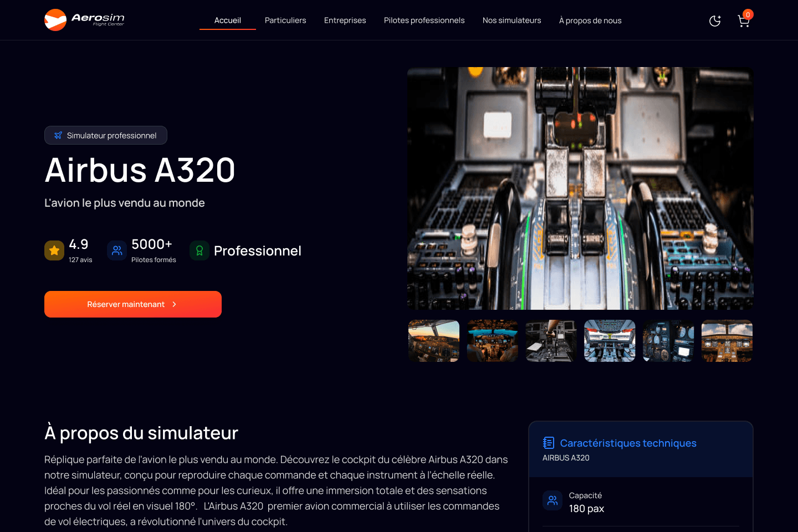This screenshot has height=532, width=798.
Task: Click the Caractéristiques techniques heading
Action: pos(628,443)
